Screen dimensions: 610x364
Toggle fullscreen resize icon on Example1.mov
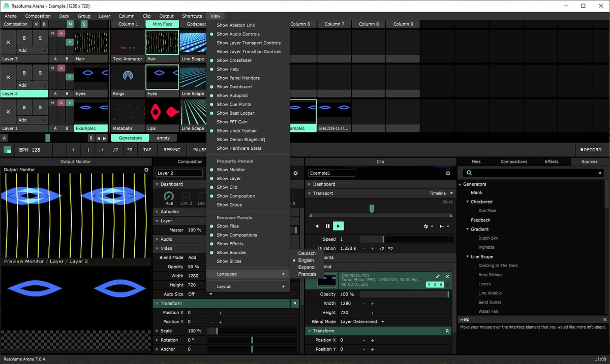(x=437, y=277)
